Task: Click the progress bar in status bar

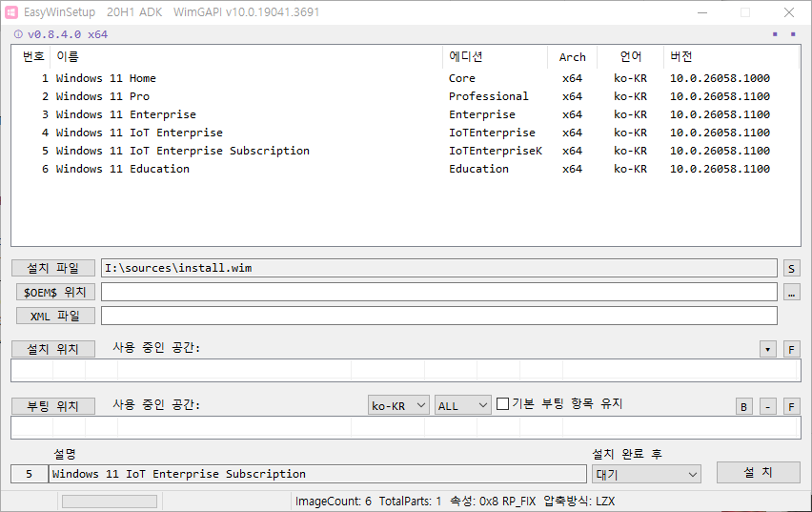Action: [x=110, y=502]
